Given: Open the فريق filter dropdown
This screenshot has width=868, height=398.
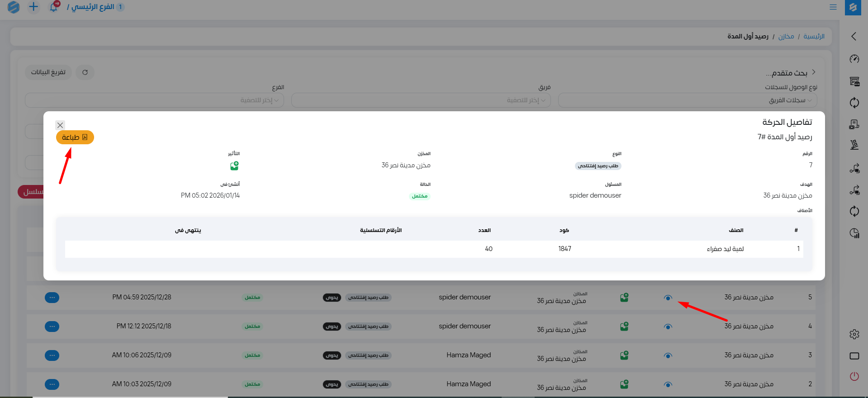Looking at the screenshot, I should (x=421, y=100).
